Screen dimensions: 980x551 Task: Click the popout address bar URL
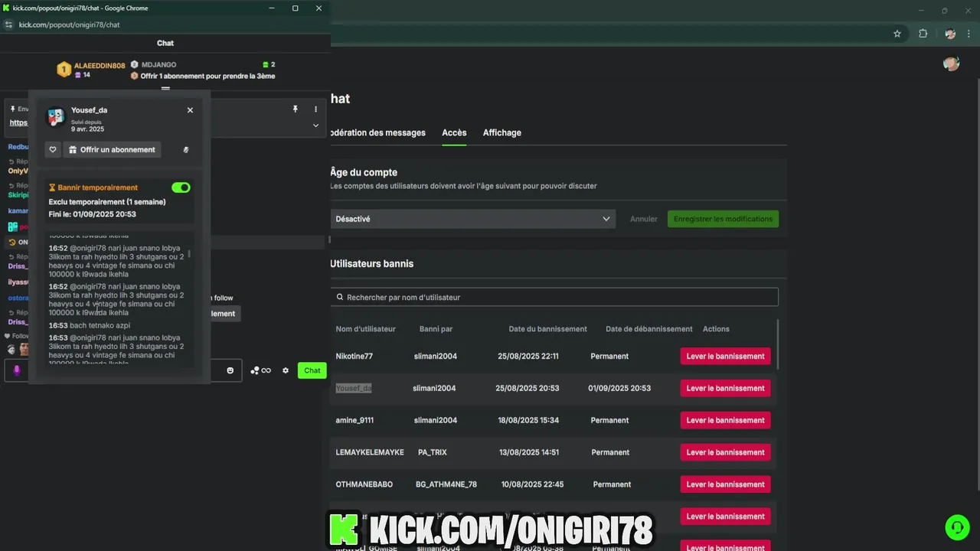tap(69, 24)
